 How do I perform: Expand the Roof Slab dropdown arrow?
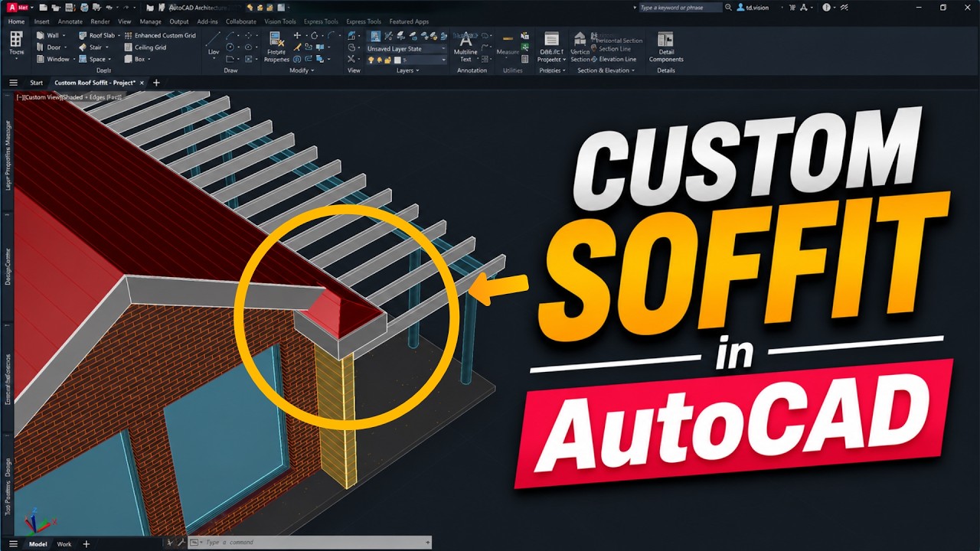click(x=119, y=35)
